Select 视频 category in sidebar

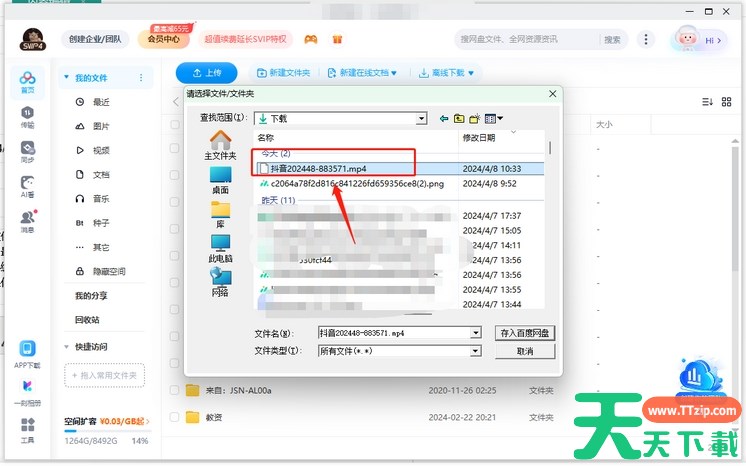coord(101,150)
